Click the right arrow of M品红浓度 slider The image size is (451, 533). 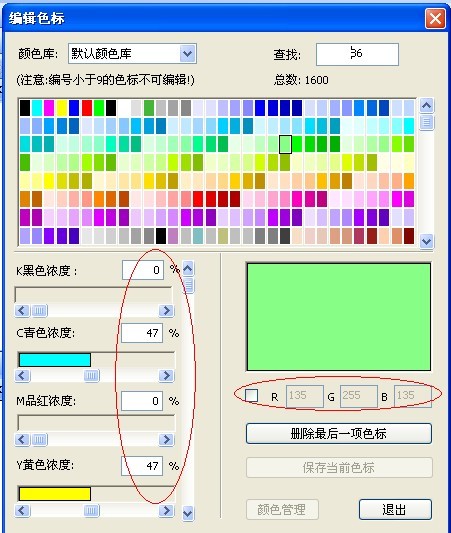tap(167, 440)
